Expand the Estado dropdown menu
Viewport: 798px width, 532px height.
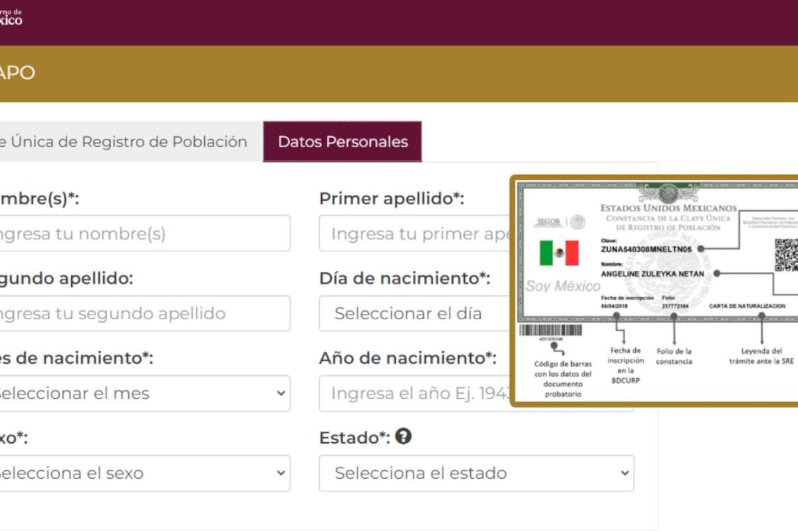[x=476, y=473]
